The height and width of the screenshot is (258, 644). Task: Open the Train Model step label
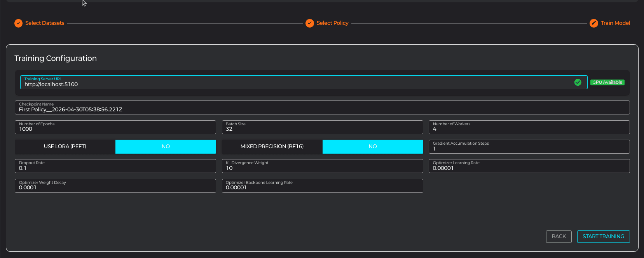(615, 23)
